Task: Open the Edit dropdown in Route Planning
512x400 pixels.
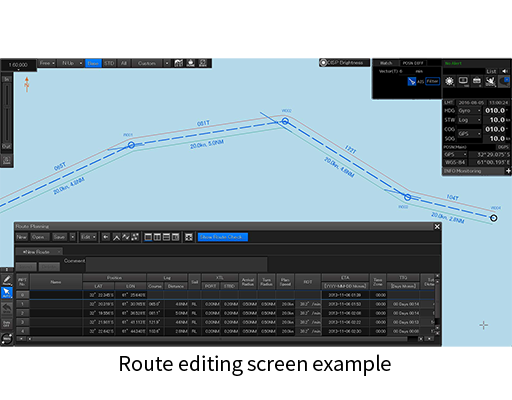Action: pyautogui.click(x=88, y=237)
